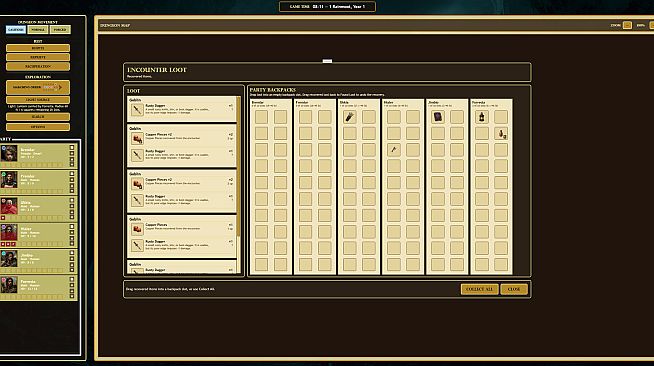Select Normal dungeon movement mode
Image resolution: width=654 pixels, height=366 pixels.
coord(38,30)
